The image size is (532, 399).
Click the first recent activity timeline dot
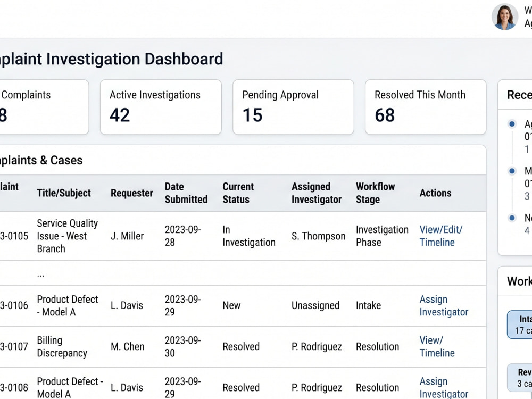click(x=512, y=124)
